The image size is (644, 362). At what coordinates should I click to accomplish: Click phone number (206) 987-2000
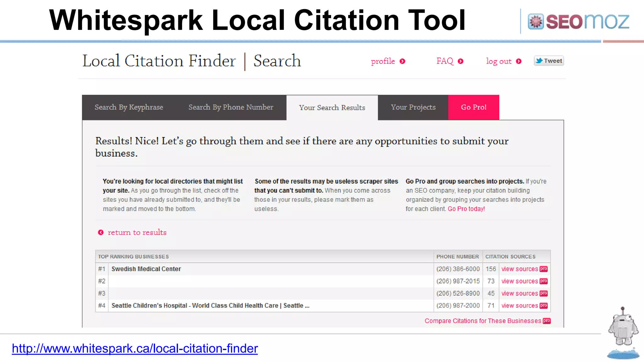coord(458,306)
